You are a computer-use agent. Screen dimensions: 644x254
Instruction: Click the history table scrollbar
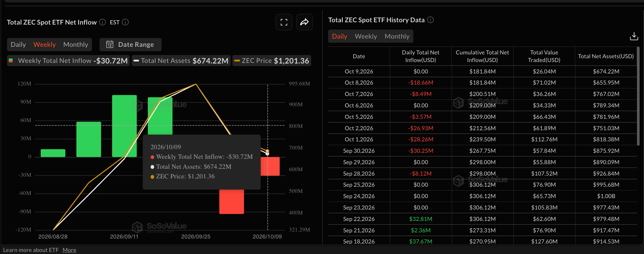(638, 96)
